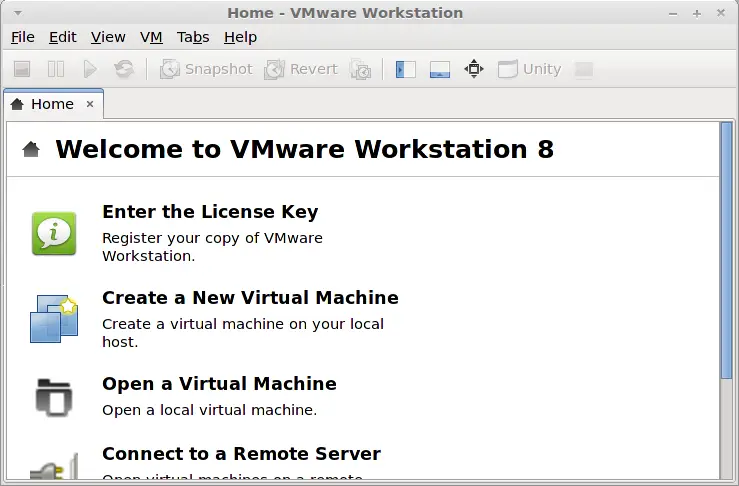Maximize the VMware Workstation window
Image resolution: width=739 pixels, height=486 pixels.
(x=697, y=14)
